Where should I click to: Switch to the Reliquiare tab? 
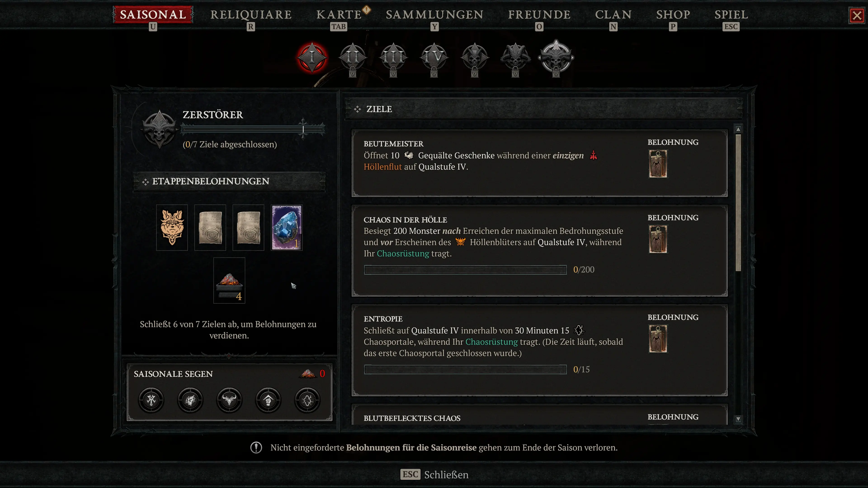[x=251, y=15]
